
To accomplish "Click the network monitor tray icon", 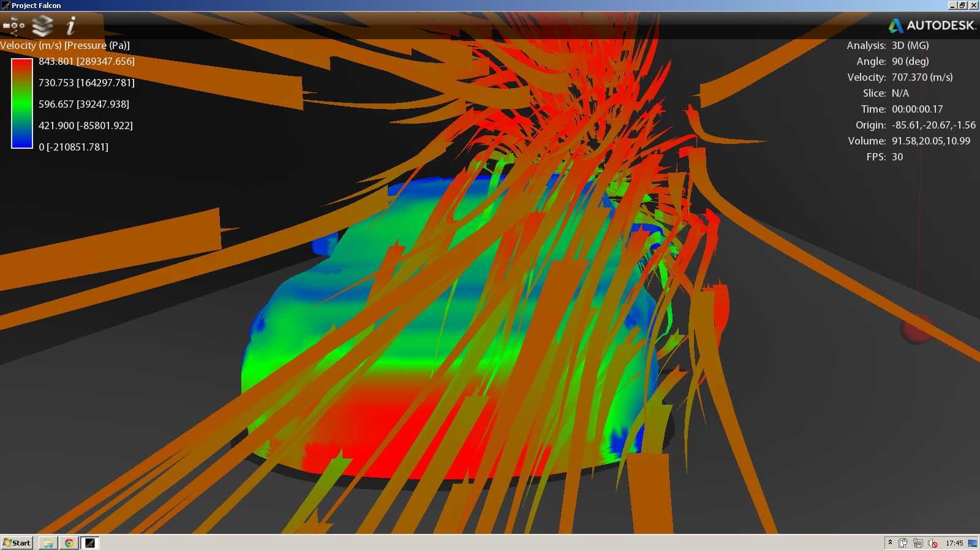I will 918,543.
